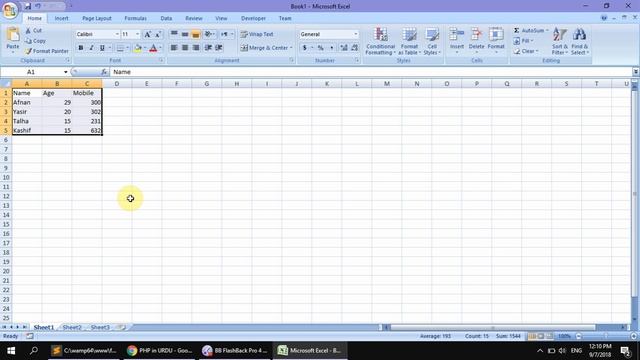Screen dimensions: 640x360
Task: Open the fill color dropdown arrow
Action: [144, 48]
